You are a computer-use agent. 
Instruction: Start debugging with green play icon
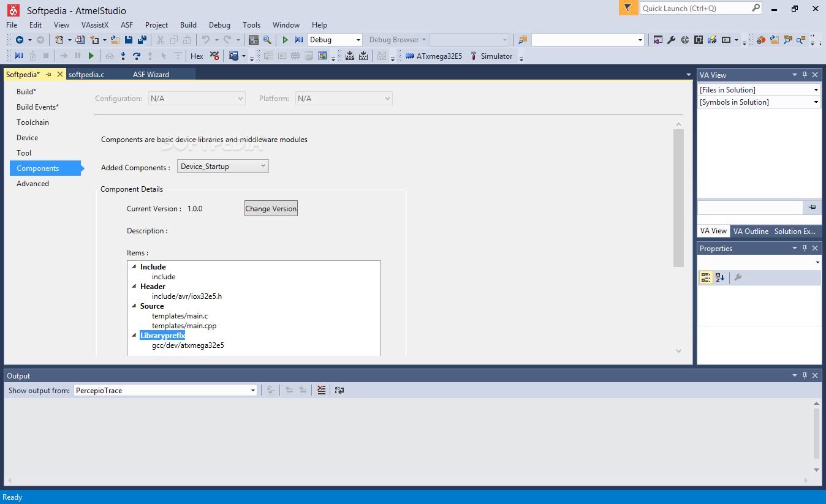pos(285,40)
